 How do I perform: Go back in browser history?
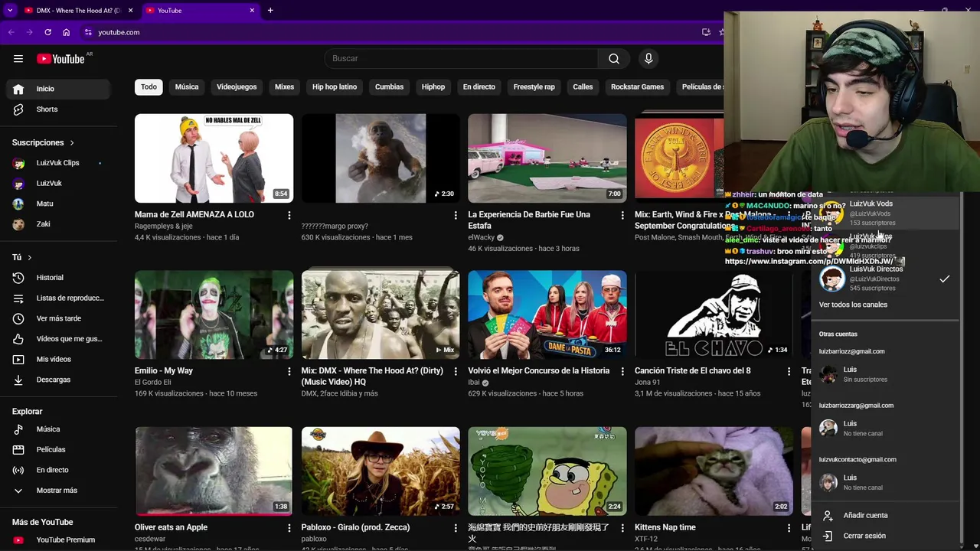pos(11,32)
